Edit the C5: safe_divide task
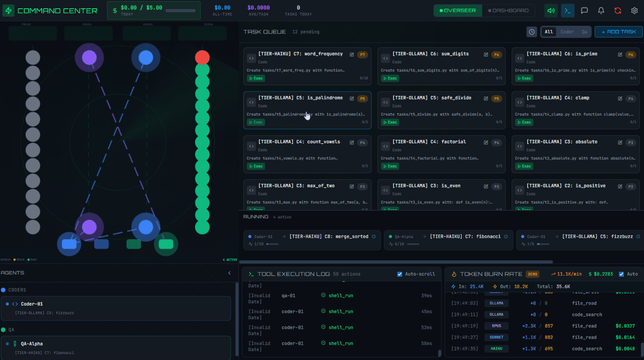This screenshot has height=360, width=644. pos(486,98)
